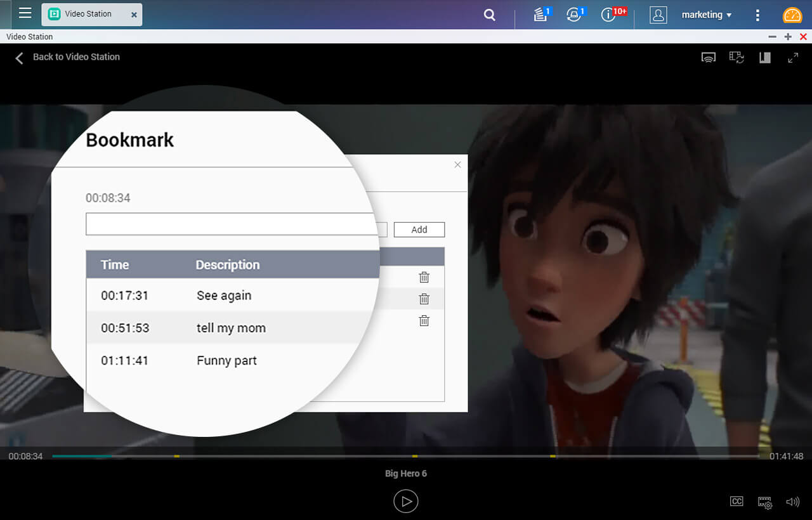Open the bookmark panel icon
This screenshot has height=520, width=812.
pyautogui.click(x=765, y=58)
